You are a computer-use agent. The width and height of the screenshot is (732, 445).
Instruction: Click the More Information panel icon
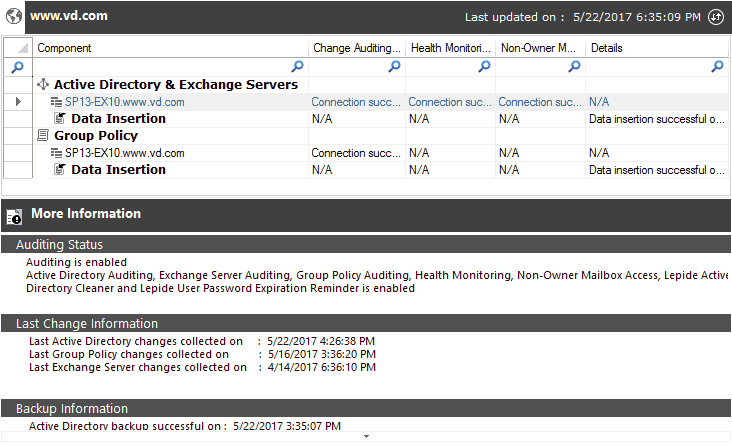pyautogui.click(x=14, y=216)
